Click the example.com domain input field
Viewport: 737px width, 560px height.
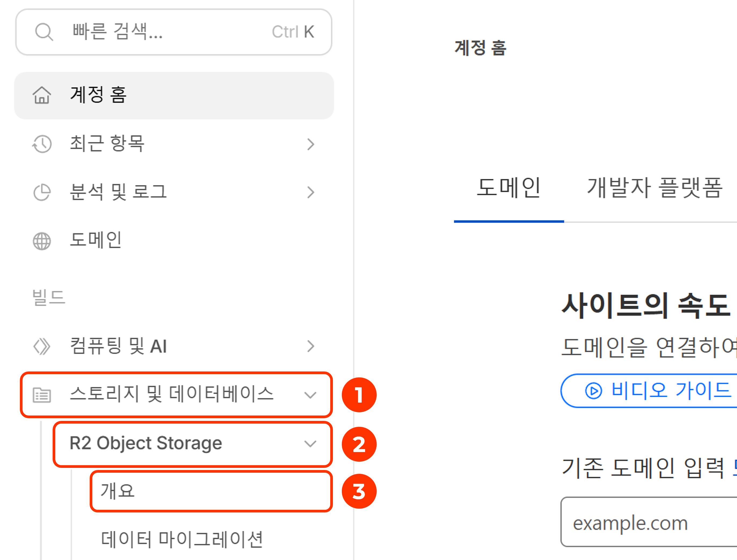tap(650, 523)
